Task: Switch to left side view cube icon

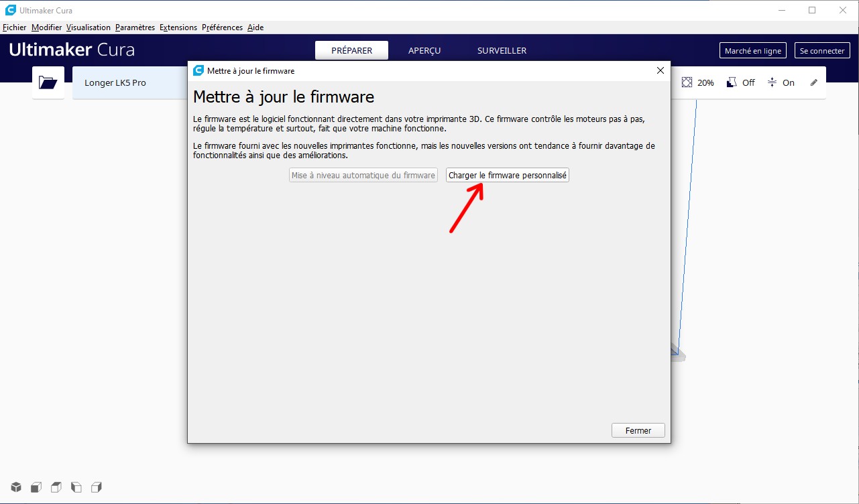Action: (76, 487)
